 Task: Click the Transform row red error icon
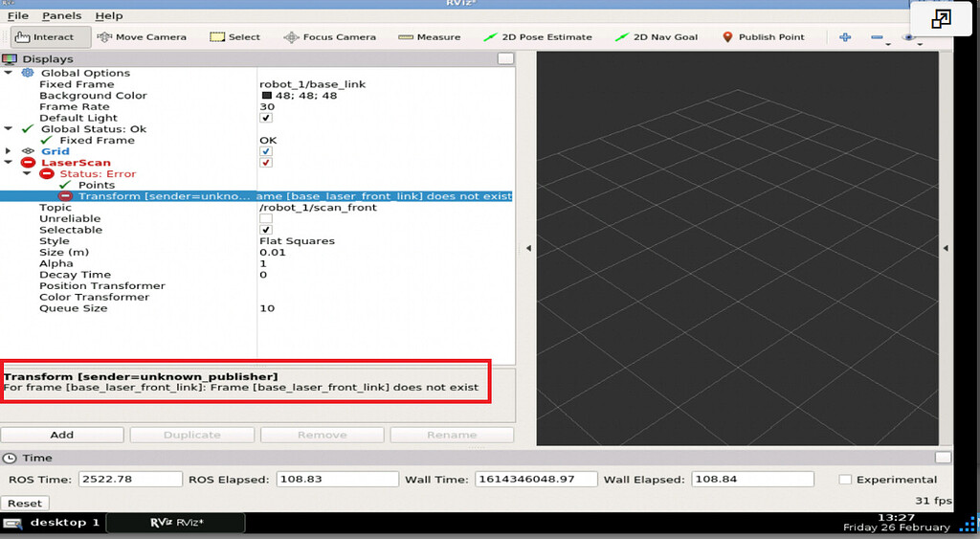pyautogui.click(x=65, y=196)
